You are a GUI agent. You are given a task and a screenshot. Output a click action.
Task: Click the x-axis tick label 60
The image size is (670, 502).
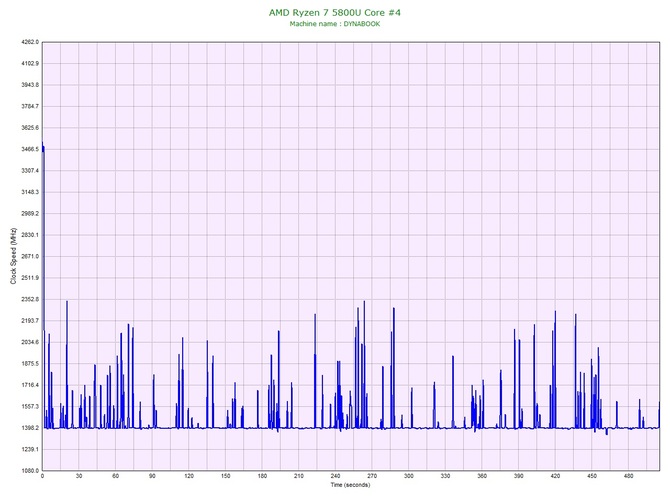click(115, 476)
